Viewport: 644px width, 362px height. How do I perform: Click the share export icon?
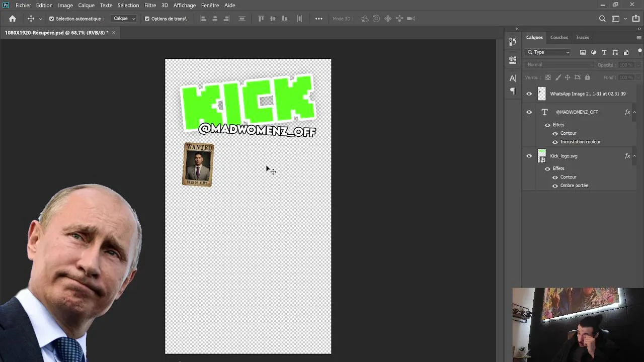tap(636, 19)
